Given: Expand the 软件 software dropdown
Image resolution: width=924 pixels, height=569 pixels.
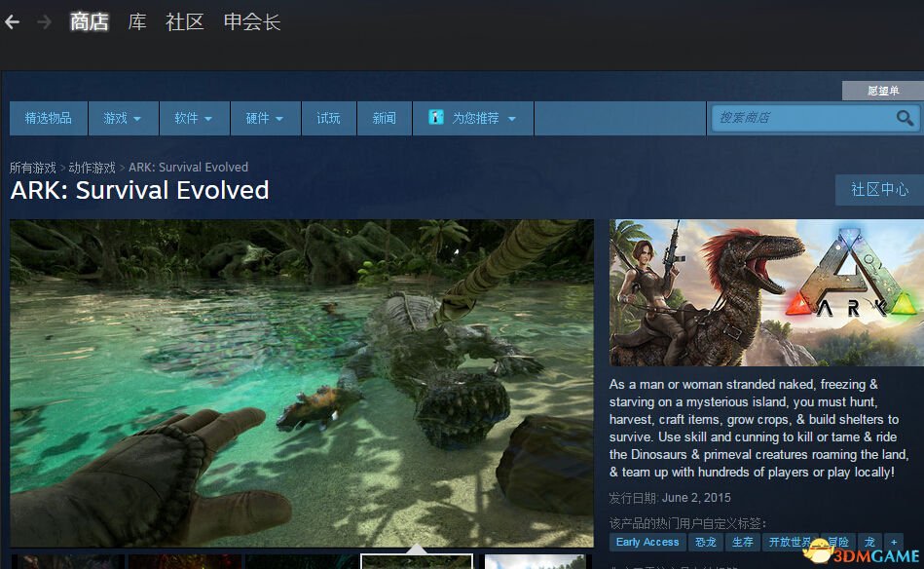Looking at the screenshot, I should pos(194,118).
